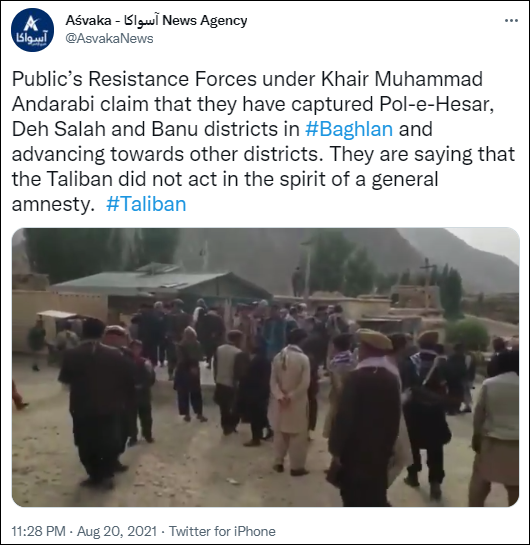Open the Aśvaka News Agency profile avatar
Screen dimensions: 530x545
[x=32, y=30]
